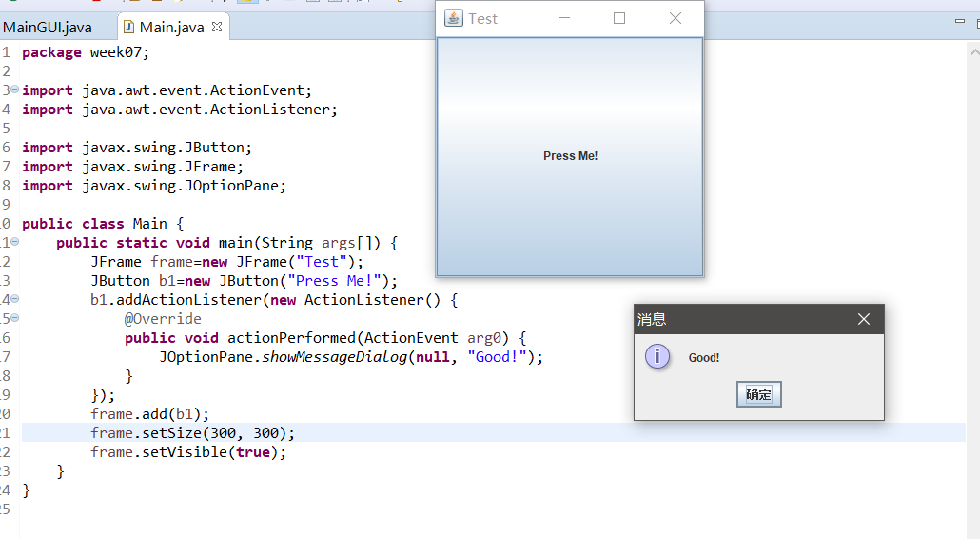
Task: Collapse the import block fold marker on line 3
Action: (14, 90)
